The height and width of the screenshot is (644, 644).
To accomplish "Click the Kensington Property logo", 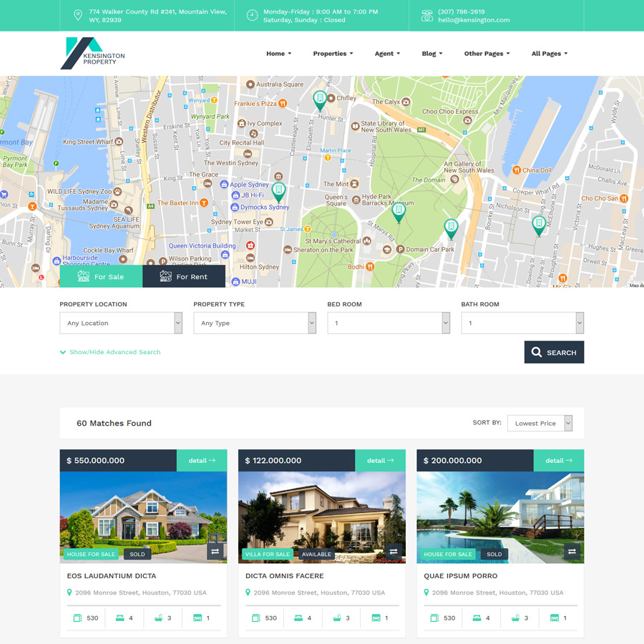I will 92,54.
